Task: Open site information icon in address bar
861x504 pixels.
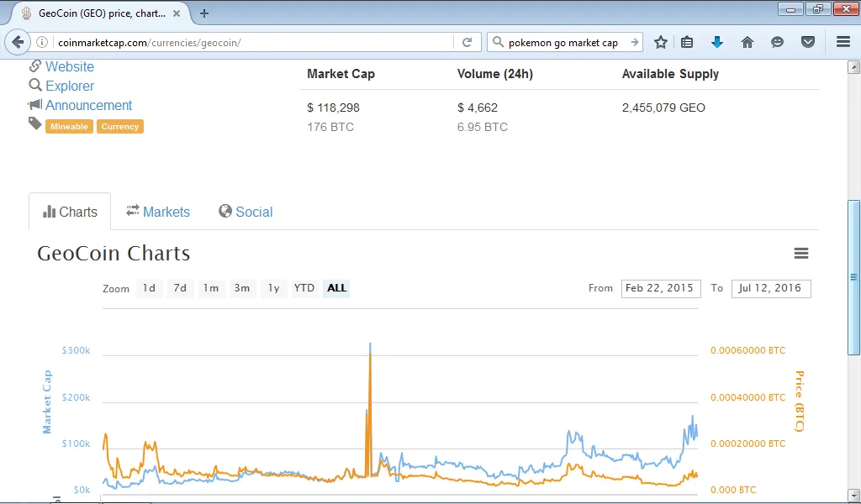Action: pos(42,42)
